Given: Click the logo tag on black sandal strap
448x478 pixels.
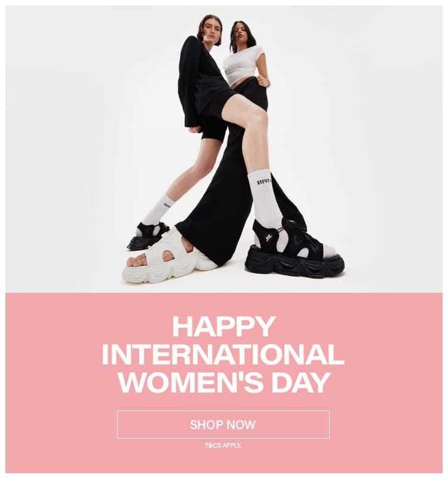Looking at the screenshot, I should click(268, 237).
